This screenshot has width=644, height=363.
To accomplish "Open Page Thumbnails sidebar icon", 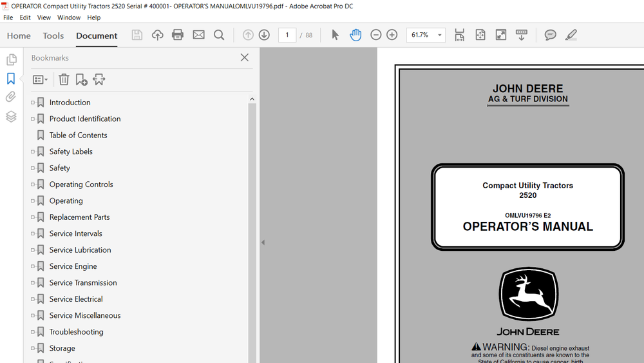I will coord(11,59).
